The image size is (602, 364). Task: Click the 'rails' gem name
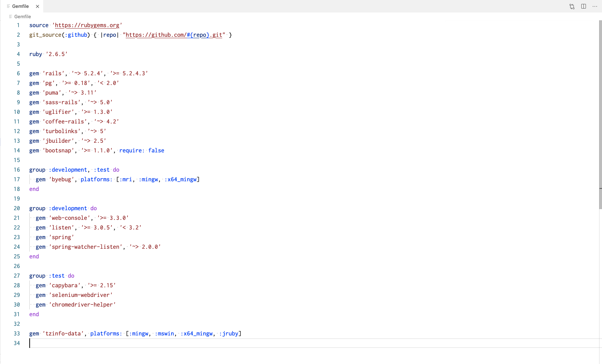coord(54,74)
